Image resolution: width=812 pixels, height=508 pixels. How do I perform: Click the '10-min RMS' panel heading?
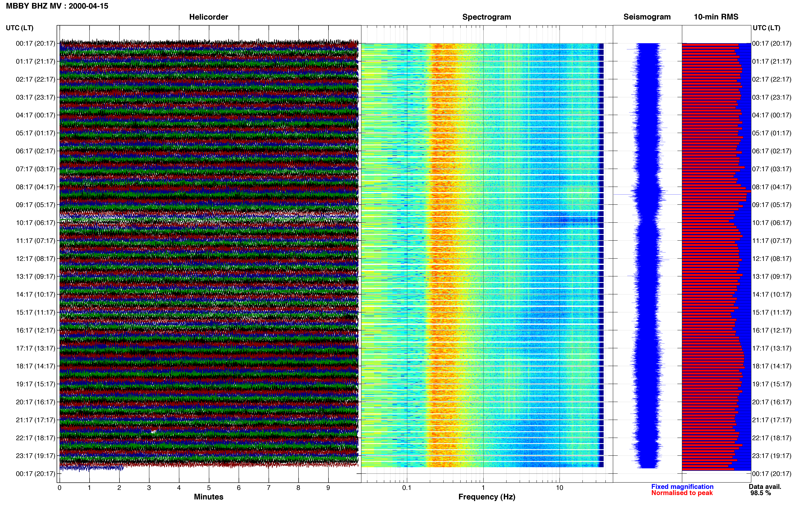716,17
